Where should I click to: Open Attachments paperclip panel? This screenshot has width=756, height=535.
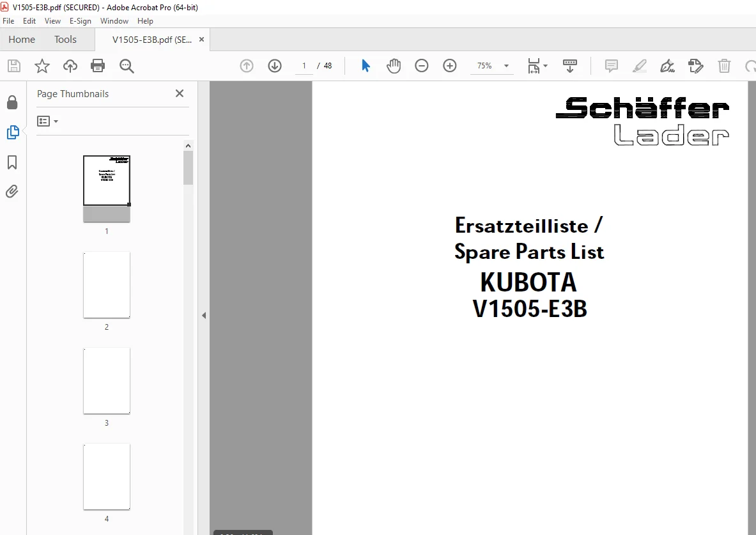(12, 192)
